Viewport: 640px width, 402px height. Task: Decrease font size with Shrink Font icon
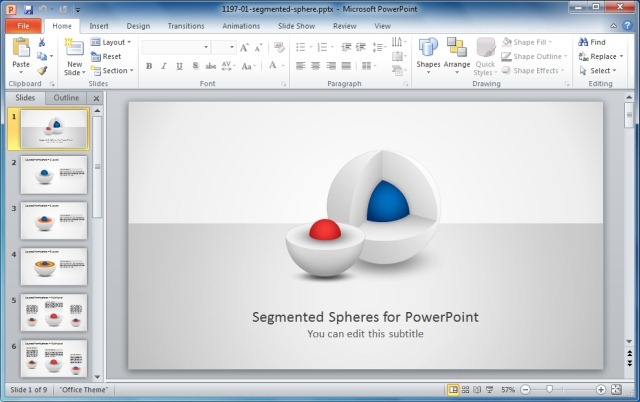pyautogui.click(x=258, y=48)
